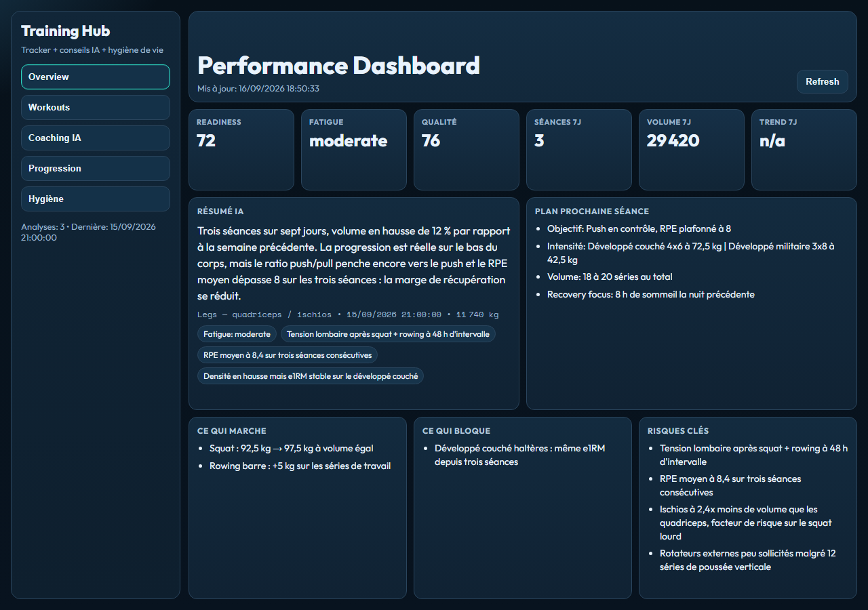Image resolution: width=868 pixels, height=610 pixels.
Task: Click the Refresh button
Action: (823, 81)
